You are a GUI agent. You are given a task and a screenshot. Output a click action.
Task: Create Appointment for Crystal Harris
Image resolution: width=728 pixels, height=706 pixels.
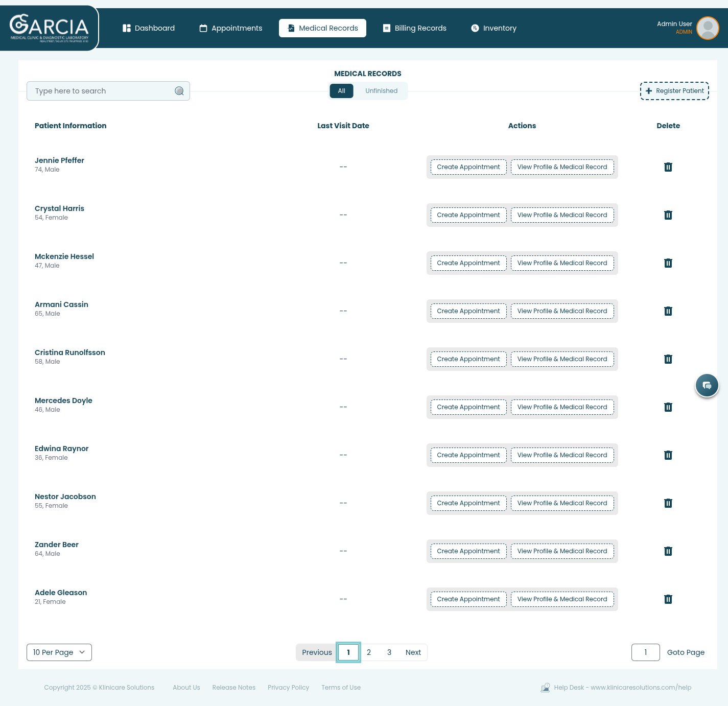468,215
